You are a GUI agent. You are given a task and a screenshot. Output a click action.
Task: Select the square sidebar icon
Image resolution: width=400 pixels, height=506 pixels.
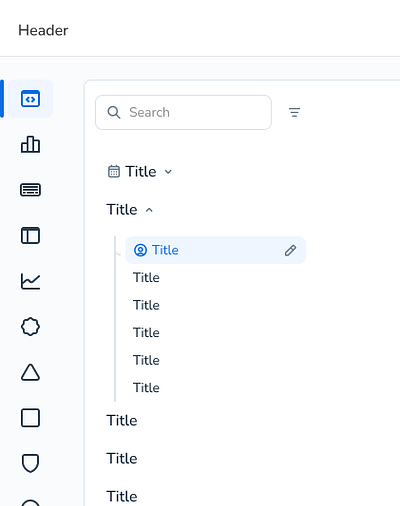[30, 418]
